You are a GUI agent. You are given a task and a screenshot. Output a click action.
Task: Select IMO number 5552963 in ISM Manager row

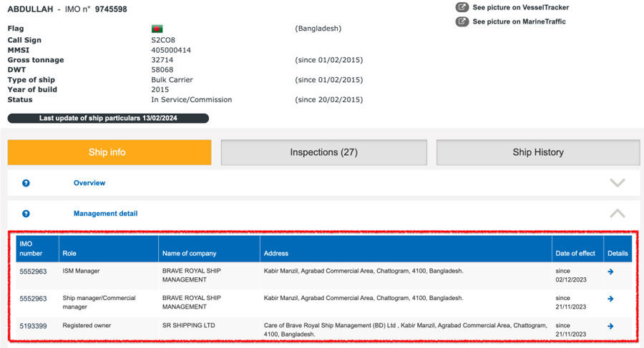[x=33, y=272]
